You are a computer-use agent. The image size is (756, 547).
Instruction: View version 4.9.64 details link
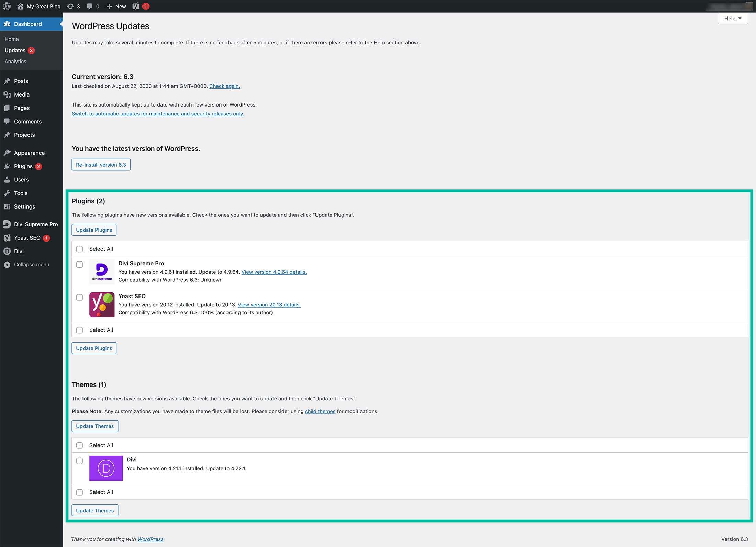[274, 272]
